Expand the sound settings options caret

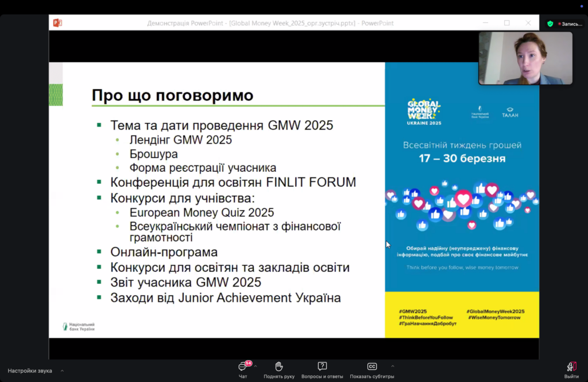pyautogui.click(x=62, y=371)
